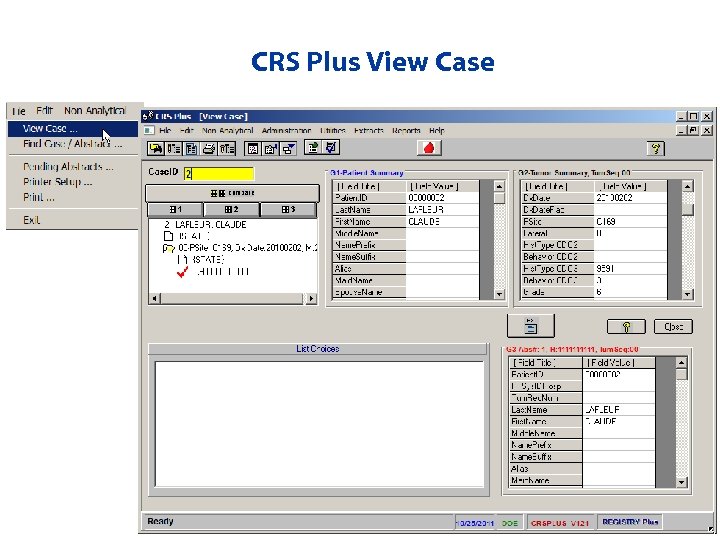
Task: Click the first toolbar icon with yellow screens
Action: coord(156,148)
